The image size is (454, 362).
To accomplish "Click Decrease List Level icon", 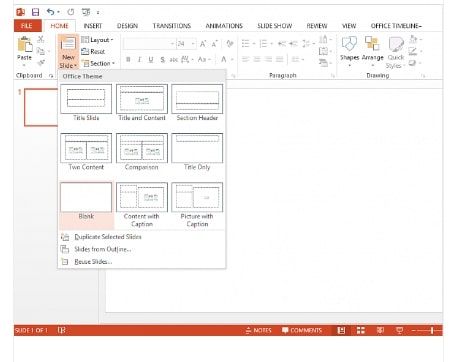I will coord(282,44).
